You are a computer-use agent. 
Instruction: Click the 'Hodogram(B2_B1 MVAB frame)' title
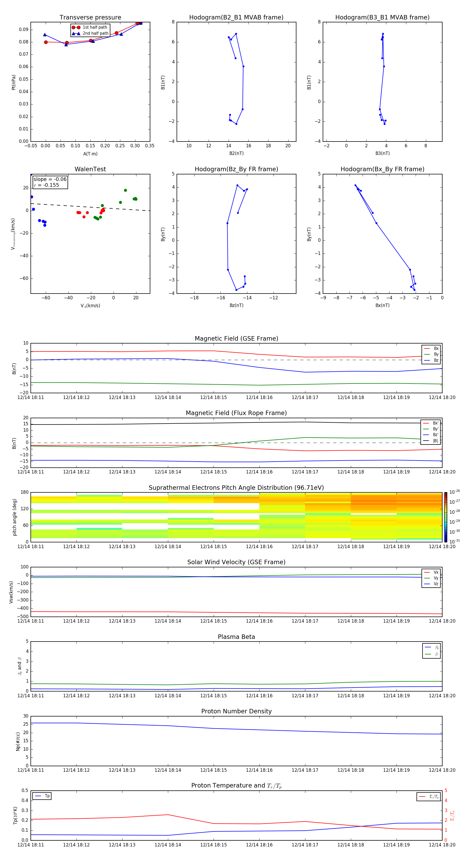coord(236,17)
